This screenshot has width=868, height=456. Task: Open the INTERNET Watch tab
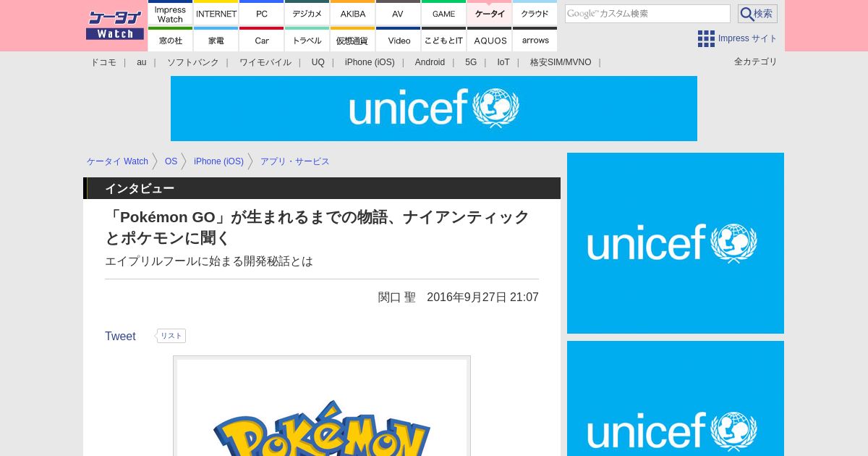point(216,13)
